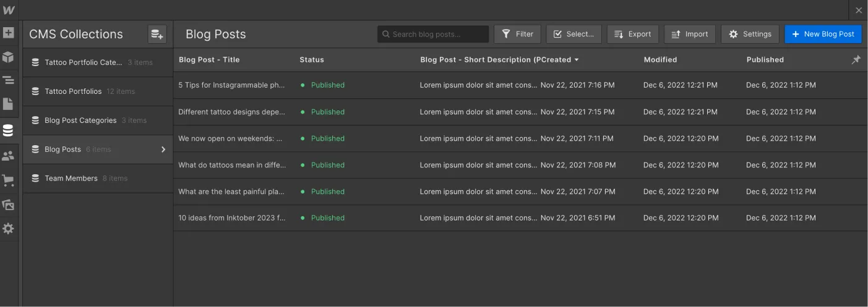Viewport: 868px width, 307px height.
Task: Click Modified date in '5 Tips' row
Action: [681, 85]
